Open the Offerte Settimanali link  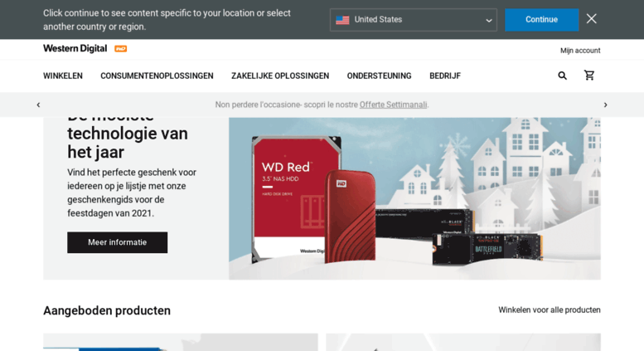tap(393, 105)
